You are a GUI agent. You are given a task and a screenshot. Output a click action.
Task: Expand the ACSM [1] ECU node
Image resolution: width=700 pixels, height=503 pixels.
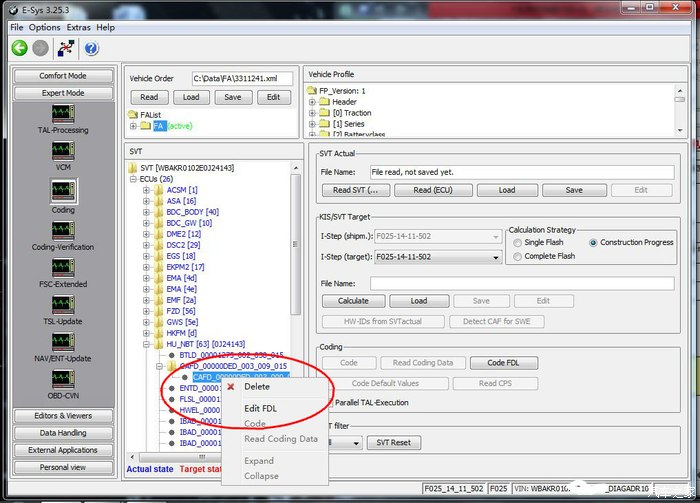(x=147, y=189)
